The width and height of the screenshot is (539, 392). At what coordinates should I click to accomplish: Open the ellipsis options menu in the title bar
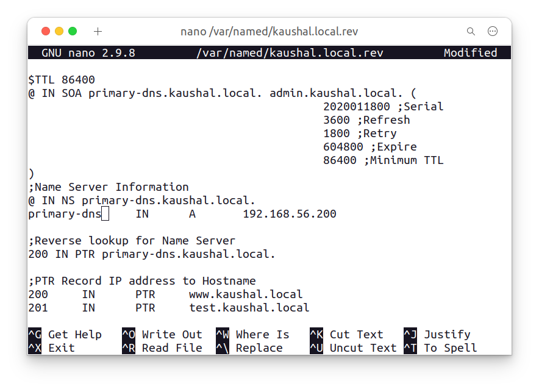[492, 31]
